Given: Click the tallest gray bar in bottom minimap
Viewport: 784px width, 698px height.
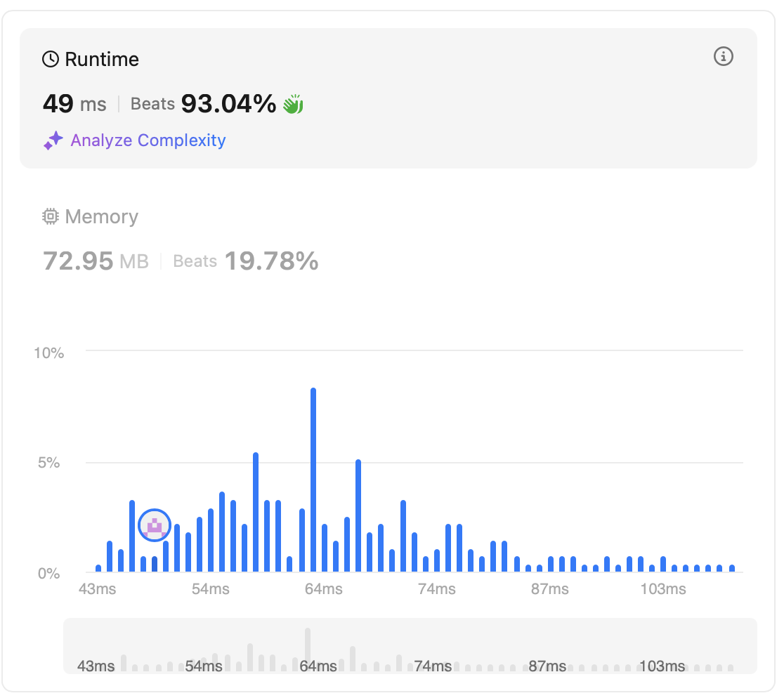Looking at the screenshot, I should 308,650.
